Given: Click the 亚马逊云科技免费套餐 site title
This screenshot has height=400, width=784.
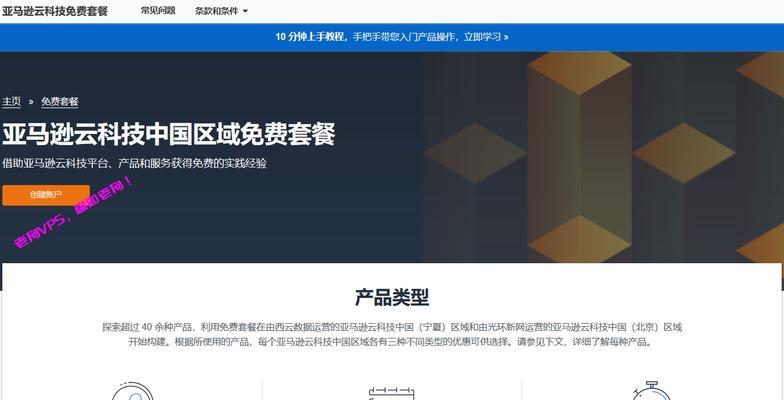Looking at the screenshot, I should [54, 10].
